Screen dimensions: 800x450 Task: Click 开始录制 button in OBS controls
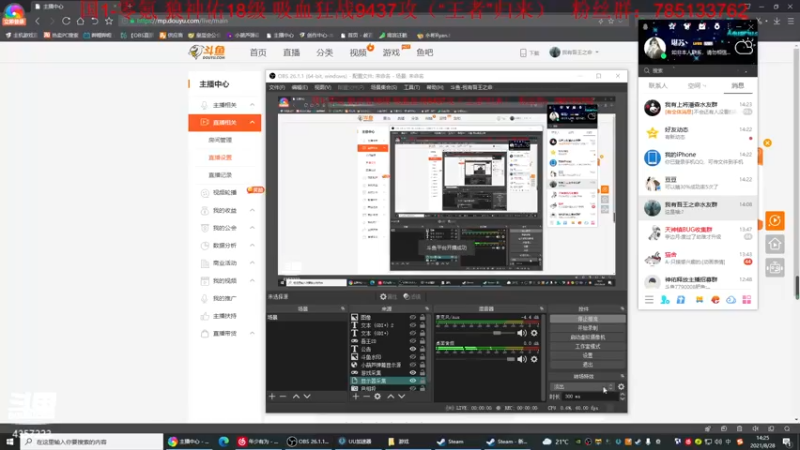coord(587,328)
